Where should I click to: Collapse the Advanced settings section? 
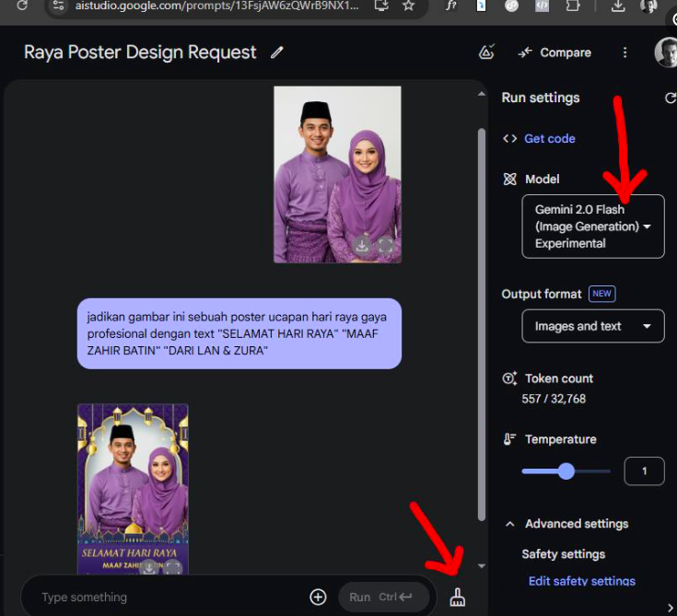(510, 524)
